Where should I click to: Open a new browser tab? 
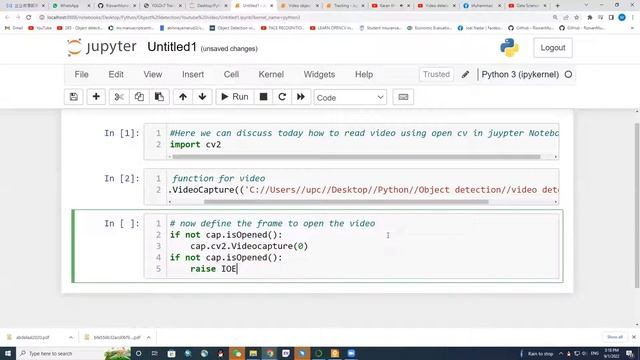coord(558,6)
